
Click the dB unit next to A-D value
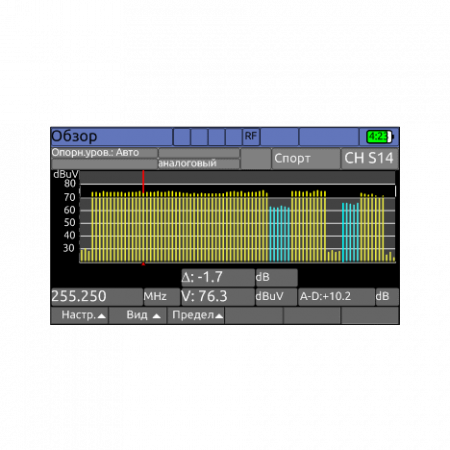387,297
